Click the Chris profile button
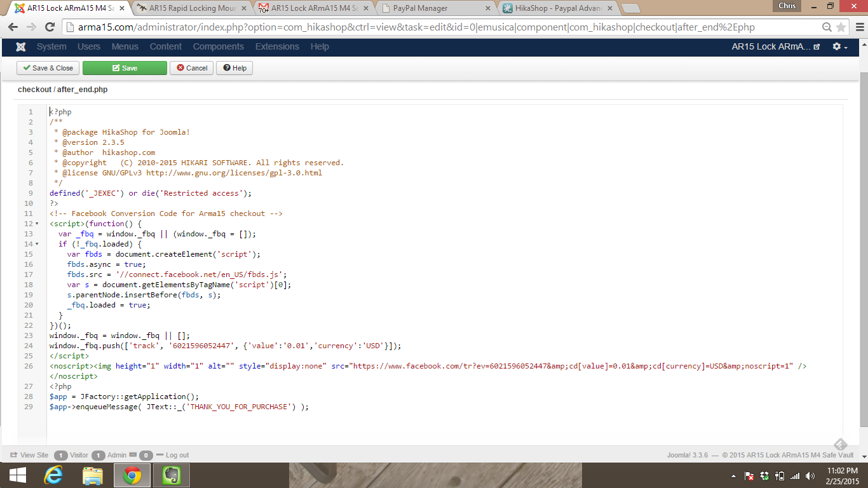The height and width of the screenshot is (488, 868). click(787, 6)
